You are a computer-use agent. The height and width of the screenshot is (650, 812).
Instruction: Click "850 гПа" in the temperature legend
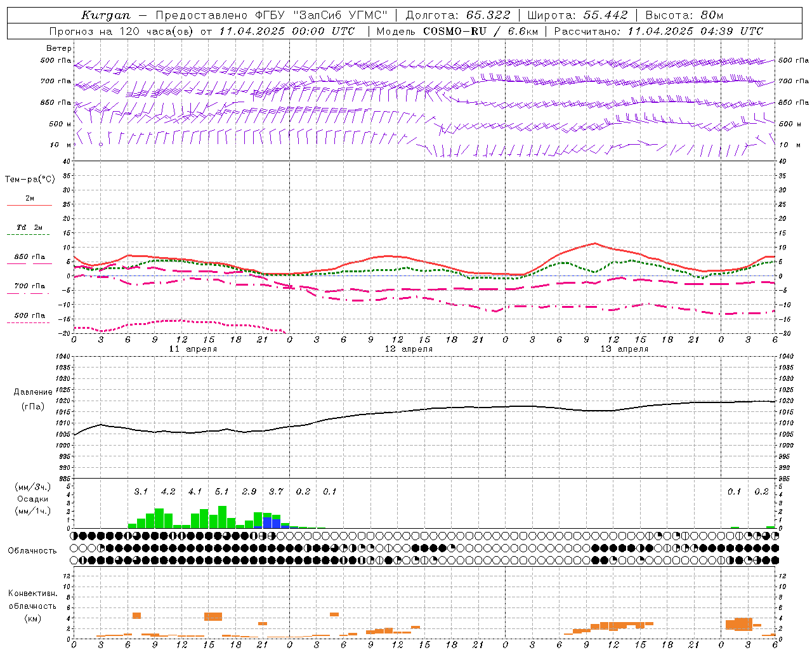pos(29,257)
